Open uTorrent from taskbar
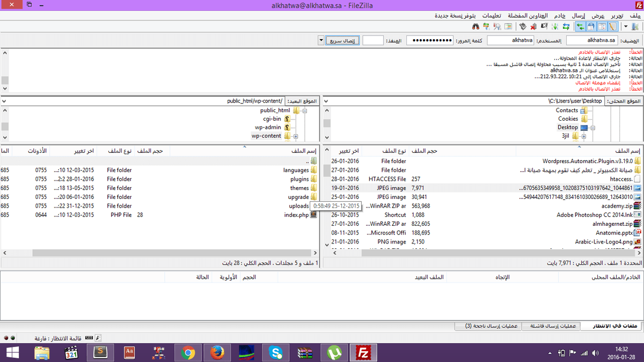The height and width of the screenshot is (362, 644). pos(335,352)
